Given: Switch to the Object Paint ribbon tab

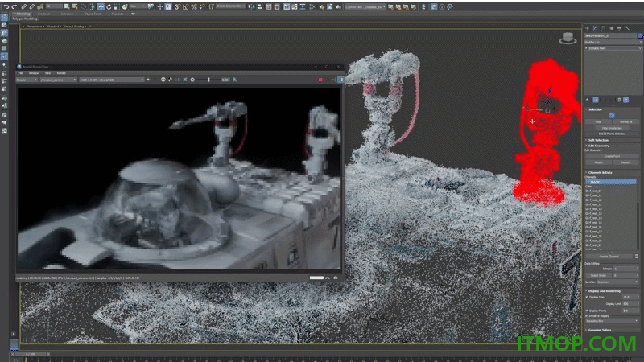Looking at the screenshot, I should [x=93, y=14].
